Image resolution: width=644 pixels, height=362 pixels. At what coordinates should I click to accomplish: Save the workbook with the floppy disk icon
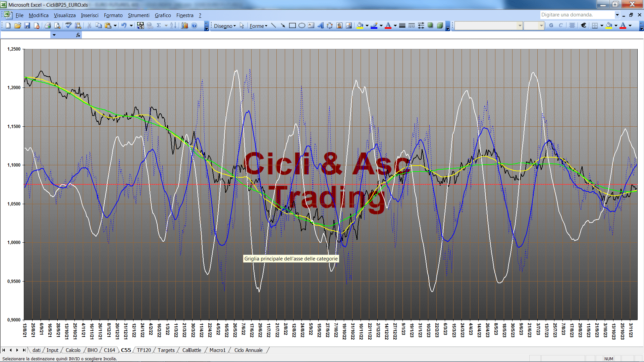point(27,25)
